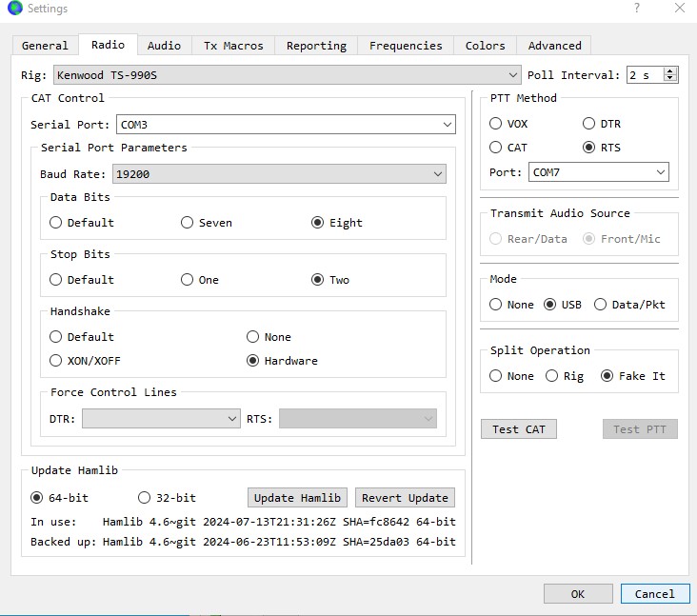Set Mode to USB

point(563,305)
